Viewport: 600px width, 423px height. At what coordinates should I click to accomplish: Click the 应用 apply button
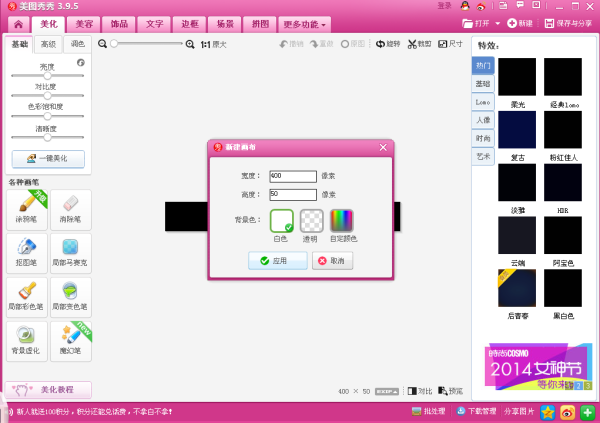[278, 261]
